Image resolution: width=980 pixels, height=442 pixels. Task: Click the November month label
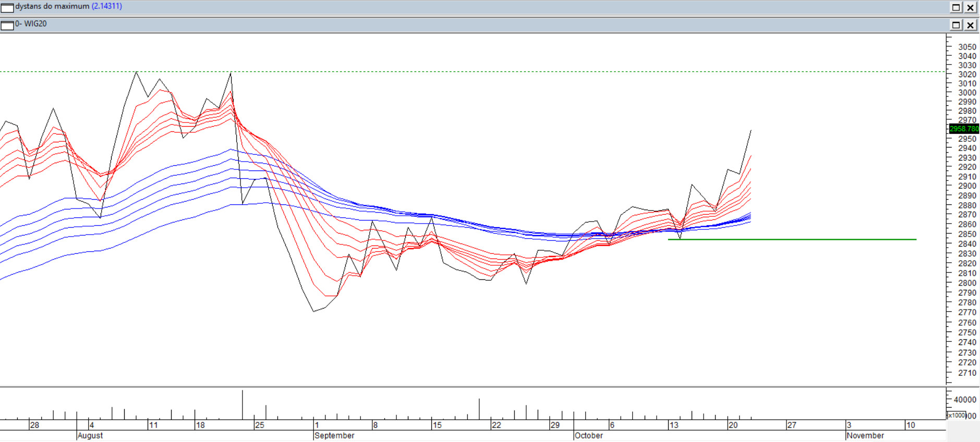click(865, 435)
